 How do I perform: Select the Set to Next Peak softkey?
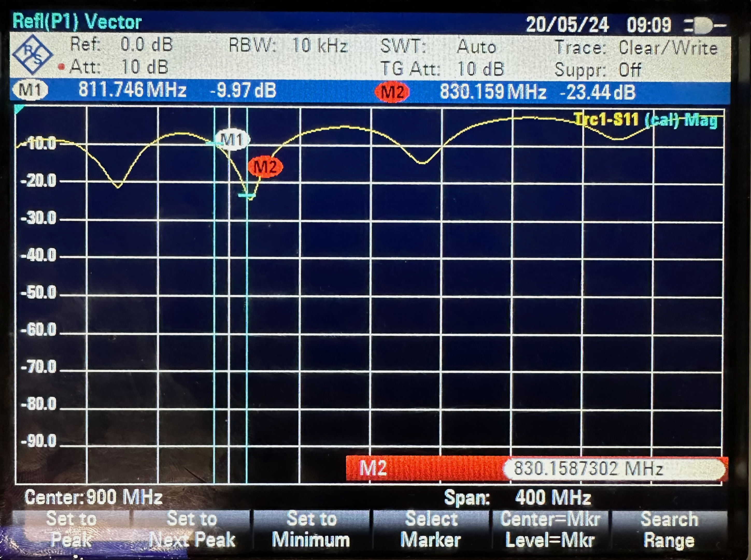(192, 530)
